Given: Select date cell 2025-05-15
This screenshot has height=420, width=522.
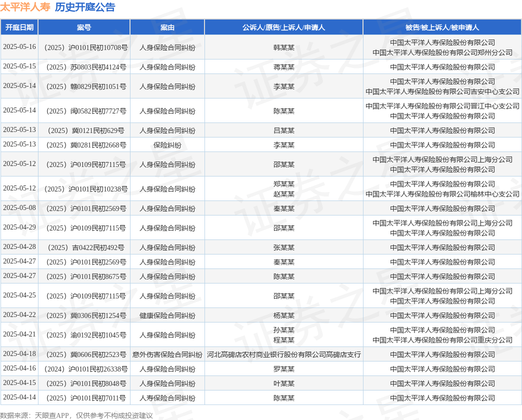Looking at the screenshot, I should coord(19,66).
